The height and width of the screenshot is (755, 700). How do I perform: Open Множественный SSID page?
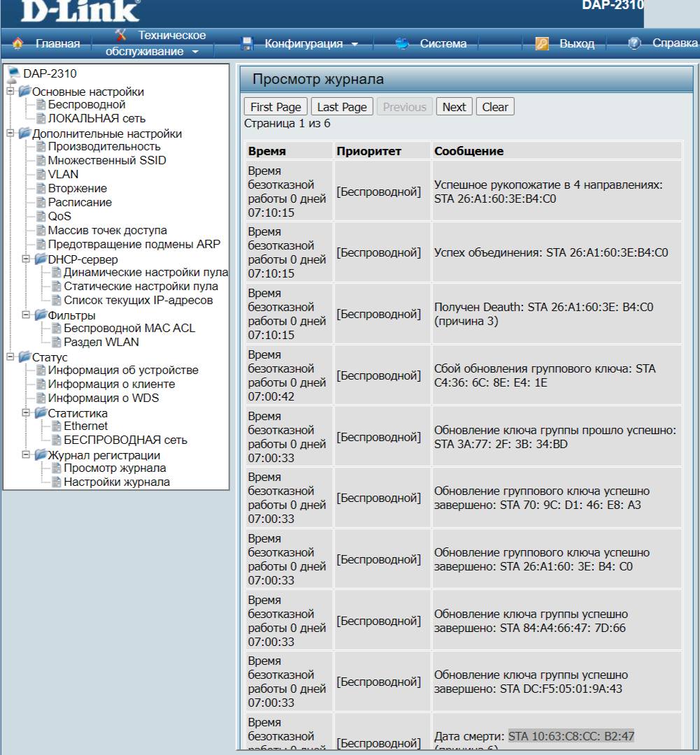point(107,160)
